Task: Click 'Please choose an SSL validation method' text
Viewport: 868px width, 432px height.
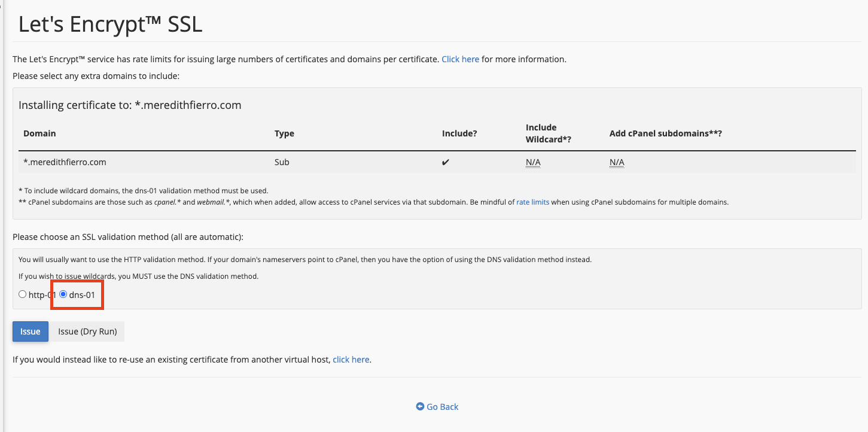Action: [128, 237]
